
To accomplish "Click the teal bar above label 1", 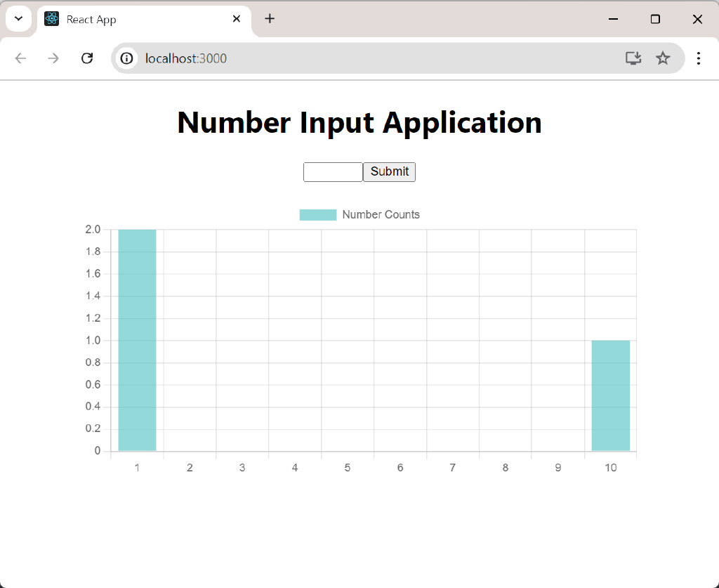I will coord(137,337).
